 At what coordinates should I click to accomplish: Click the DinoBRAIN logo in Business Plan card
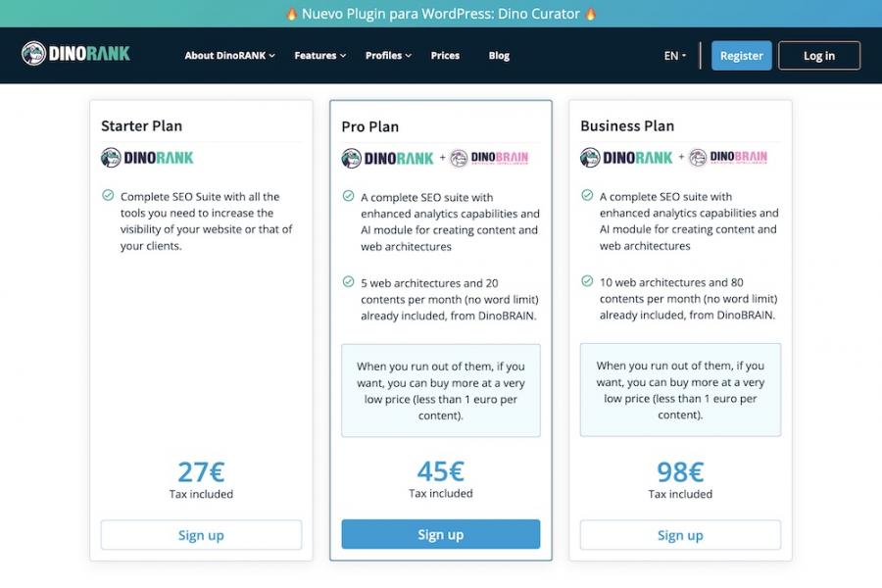click(x=728, y=158)
